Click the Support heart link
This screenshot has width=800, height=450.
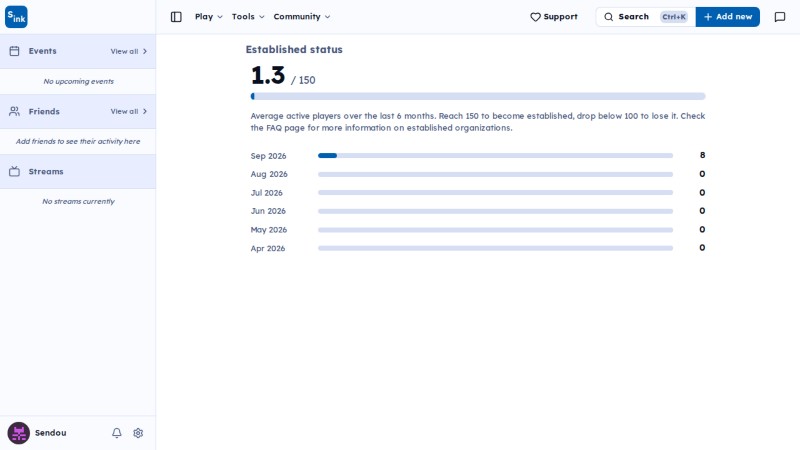[x=554, y=17]
